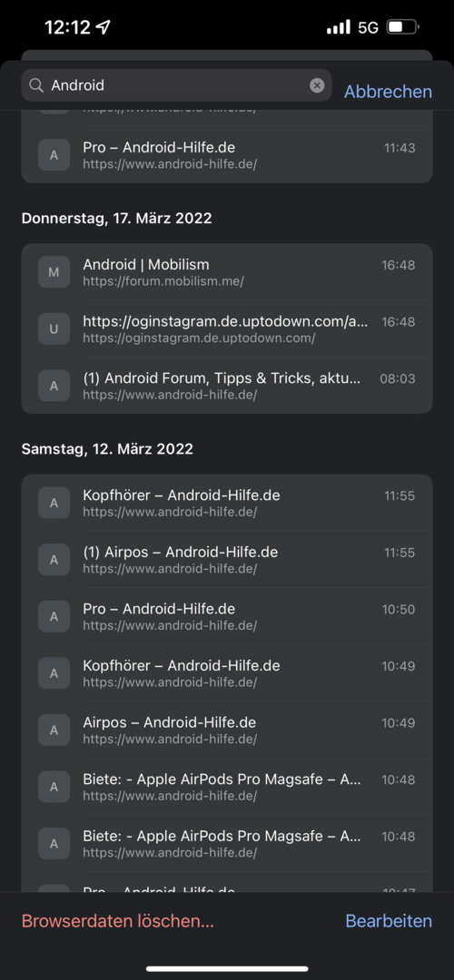Cancel search with Abbrechen
This screenshot has height=980, width=454.
coord(388,92)
